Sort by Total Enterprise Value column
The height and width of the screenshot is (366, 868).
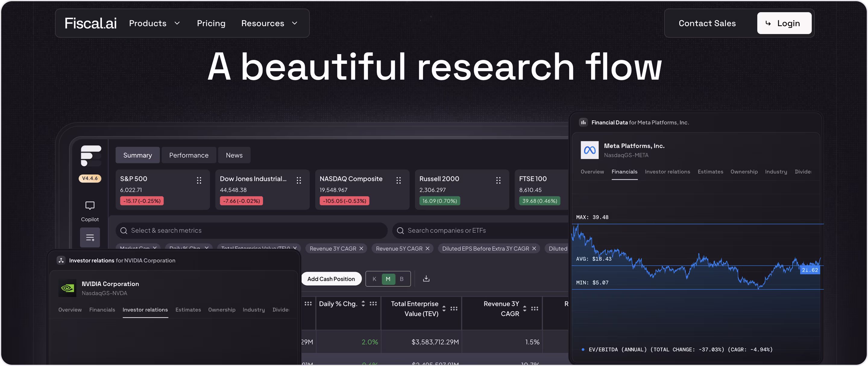coord(444,309)
